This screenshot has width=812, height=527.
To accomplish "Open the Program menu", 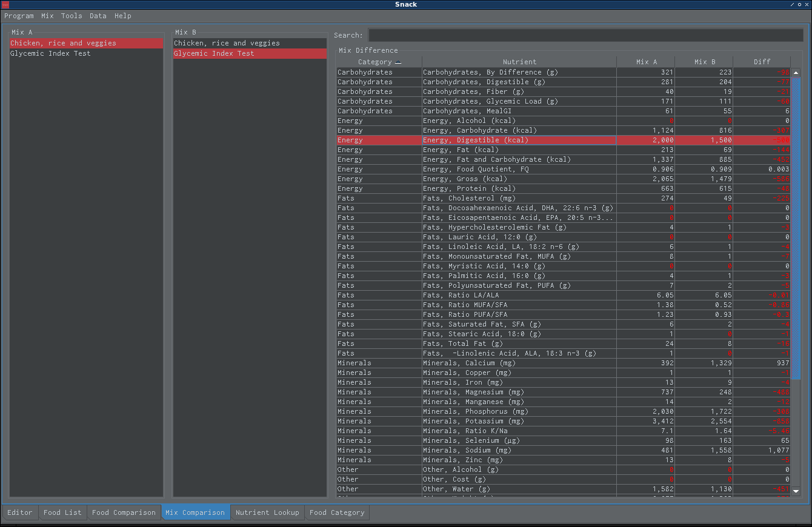I will click(x=19, y=16).
